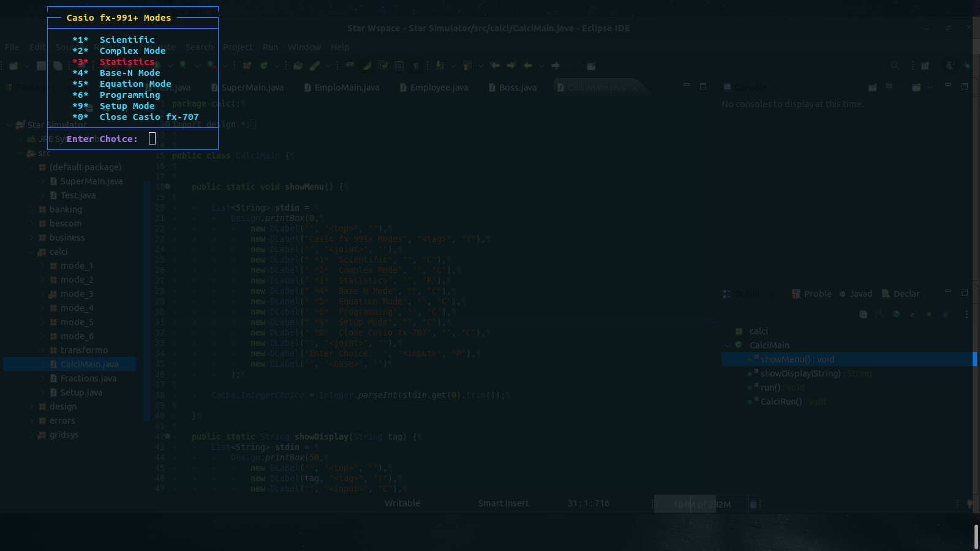Expand the banking package
Screen dimensions: 980x551
pyautogui.click(x=32, y=209)
